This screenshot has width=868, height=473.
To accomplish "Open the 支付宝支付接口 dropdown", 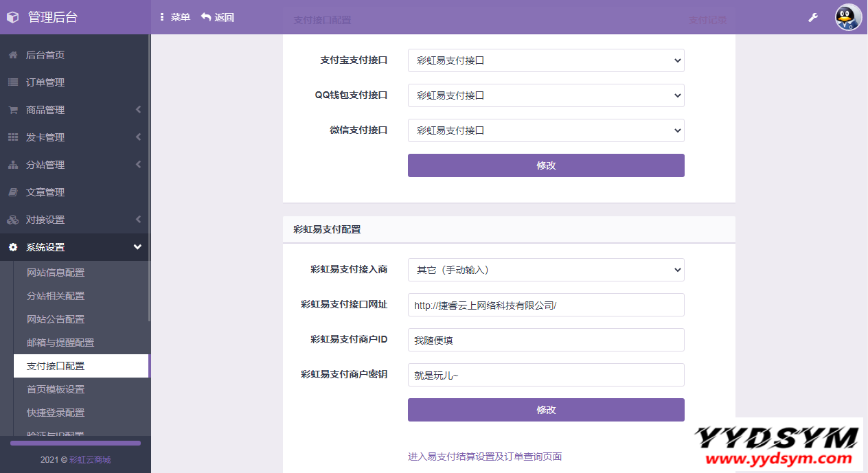I will click(546, 60).
